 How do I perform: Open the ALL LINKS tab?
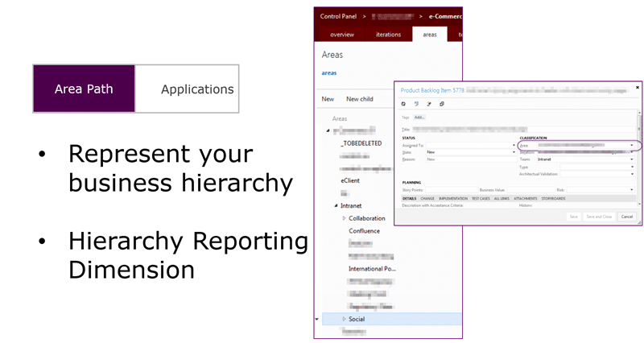click(502, 198)
